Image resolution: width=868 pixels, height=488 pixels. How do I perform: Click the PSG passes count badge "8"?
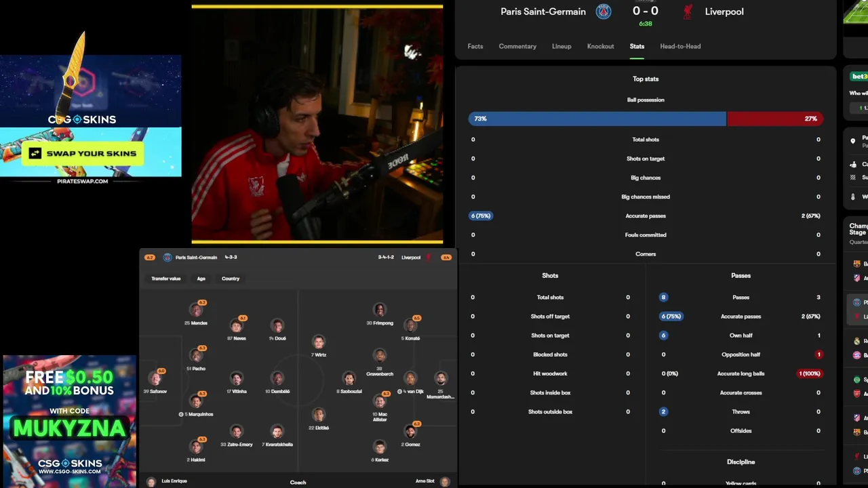coord(663,297)
